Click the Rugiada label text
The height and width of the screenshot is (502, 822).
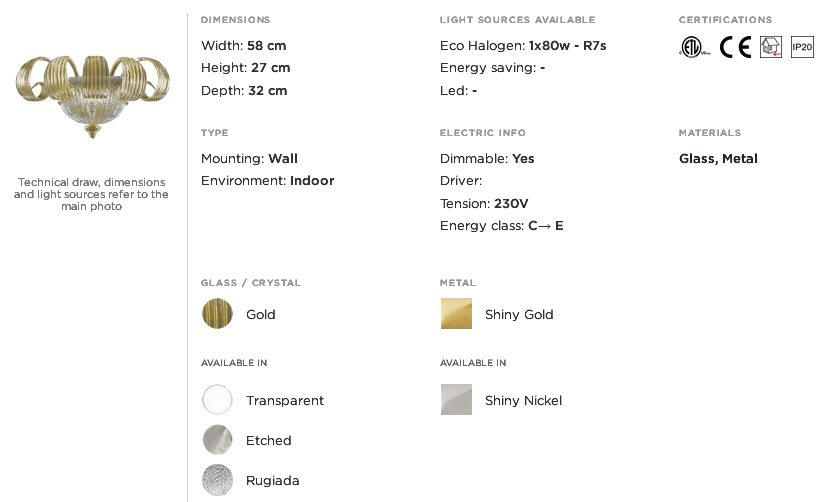pyautogui.click(x=273, y=481)
